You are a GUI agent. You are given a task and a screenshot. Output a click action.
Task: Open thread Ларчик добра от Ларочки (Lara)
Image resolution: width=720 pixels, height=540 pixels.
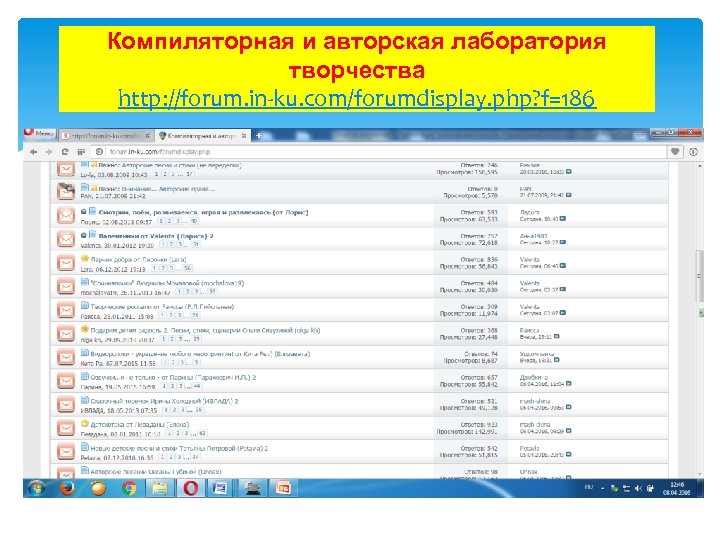pyautogui.click(x=138, y=259)
